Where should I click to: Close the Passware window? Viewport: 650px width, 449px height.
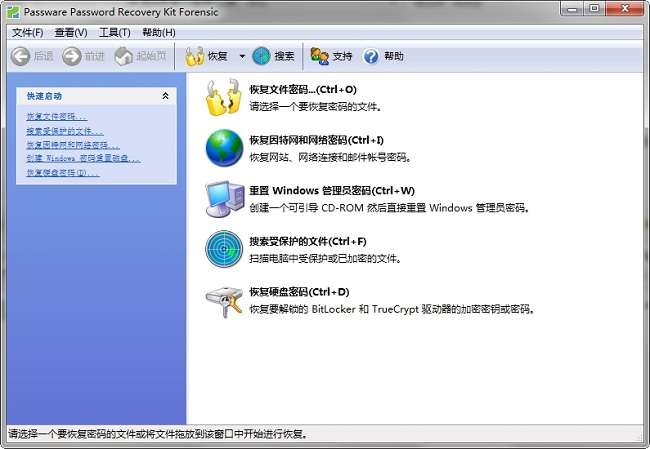[624, 9]
